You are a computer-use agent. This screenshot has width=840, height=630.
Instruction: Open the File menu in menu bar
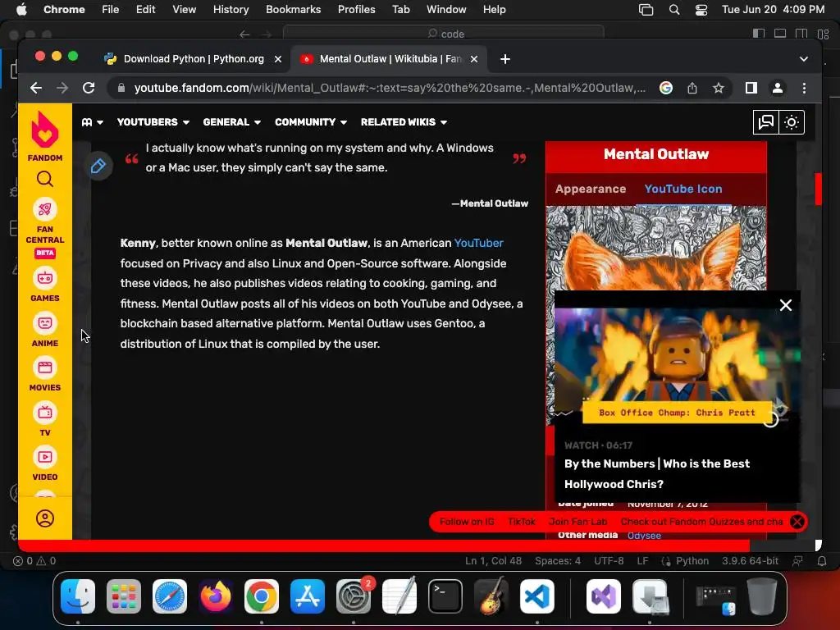(111, 9)
